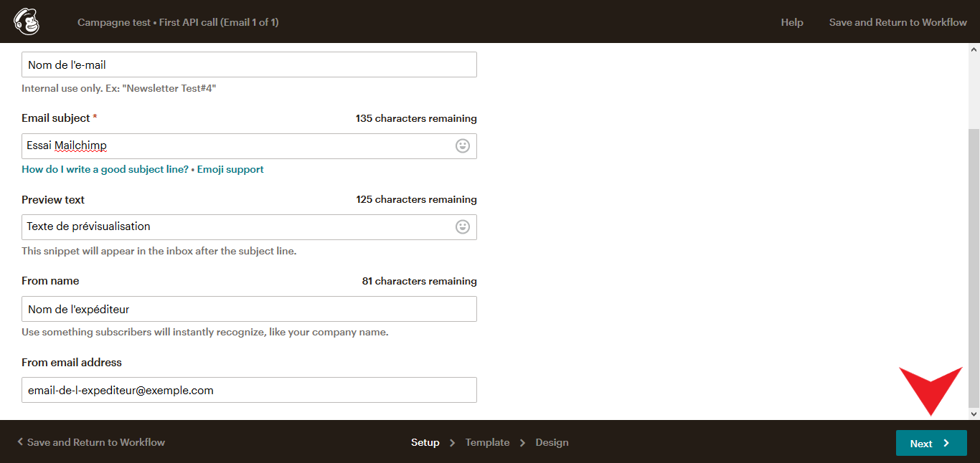This screenshot has height=463, width=980.
Task: Click the Mailchimp Freddie logo icon
Action: [x=26, y=21]
